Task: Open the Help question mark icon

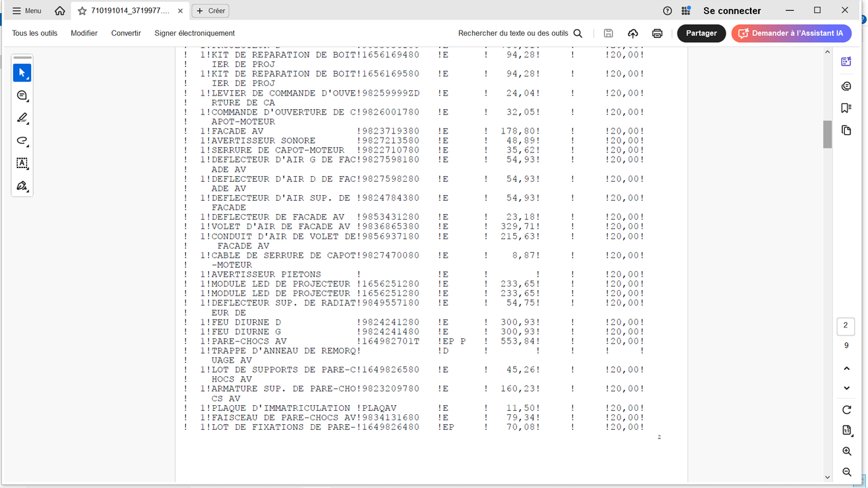Action: click(668, 11)
